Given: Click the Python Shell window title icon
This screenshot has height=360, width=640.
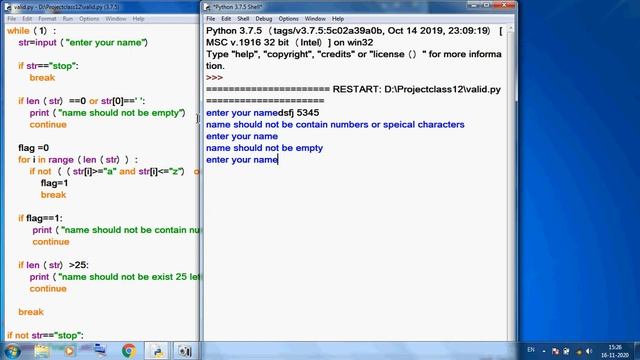Looking at the screenshot, I should (207, 7).
